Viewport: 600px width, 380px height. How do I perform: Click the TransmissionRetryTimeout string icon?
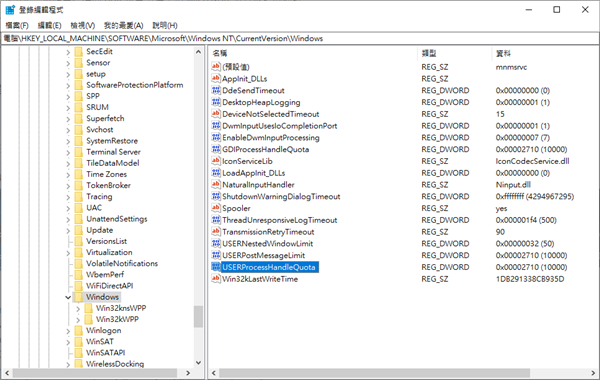(x=216, y=232)
